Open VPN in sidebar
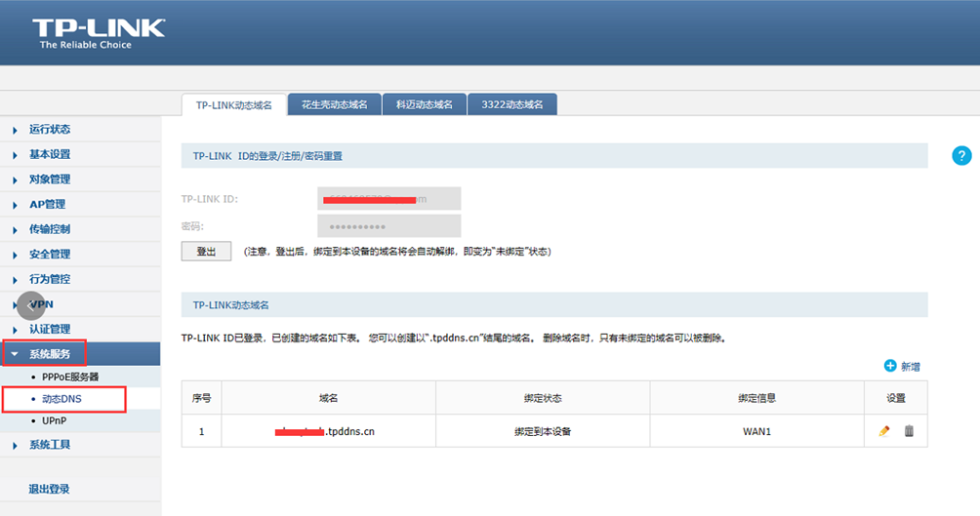The image size is (980, 516). [41, 304]
